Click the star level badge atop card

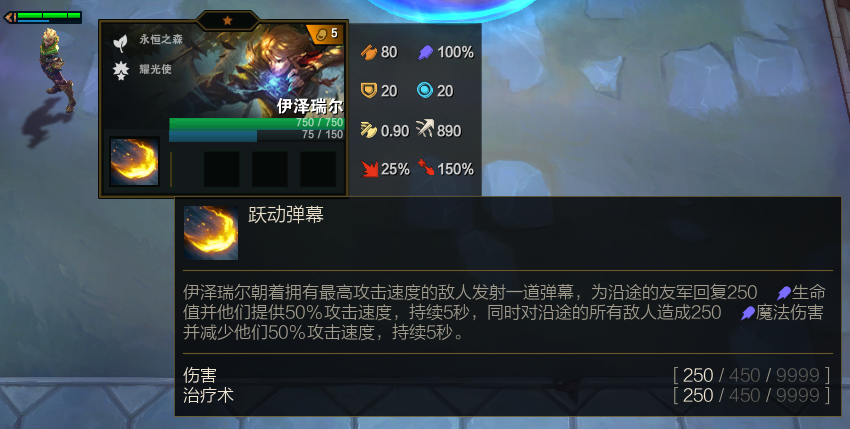(228, 21)
